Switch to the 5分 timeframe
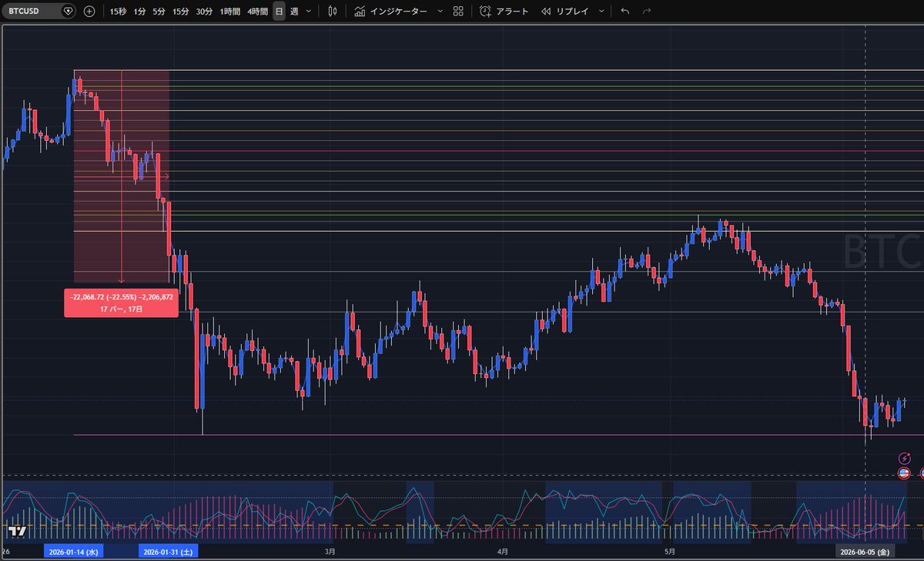The height and width of the screenshot is (561, 924). (158, 12)
